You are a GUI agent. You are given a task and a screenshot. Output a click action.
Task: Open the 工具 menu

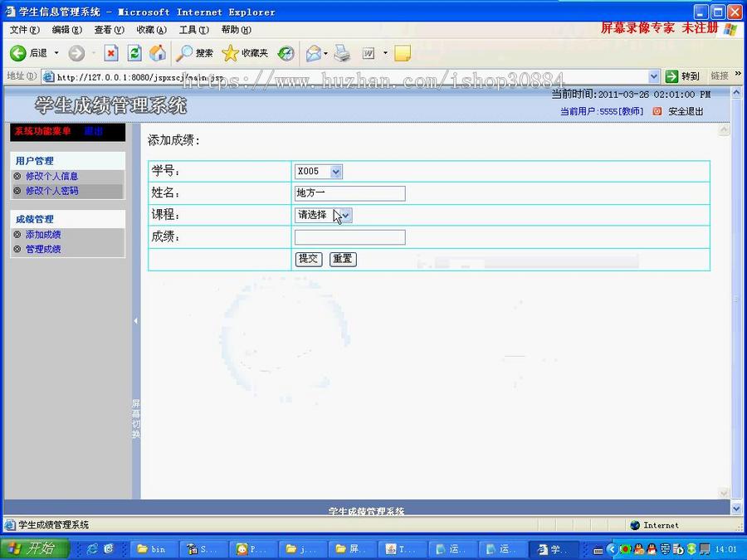193,29
